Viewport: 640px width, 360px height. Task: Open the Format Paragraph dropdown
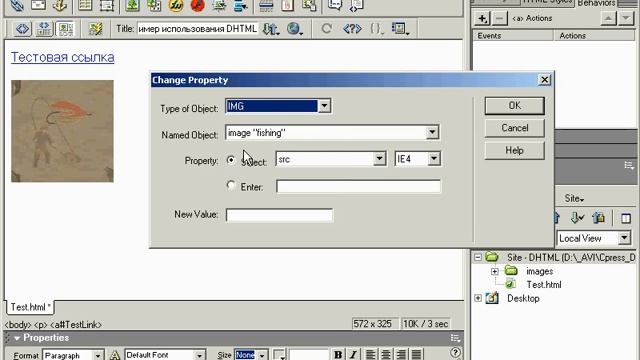pos(98,355)
